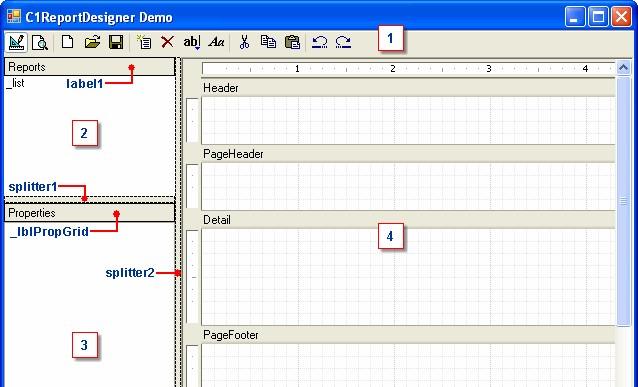
Task: Add a new report to the list
Action: point(144,42)
